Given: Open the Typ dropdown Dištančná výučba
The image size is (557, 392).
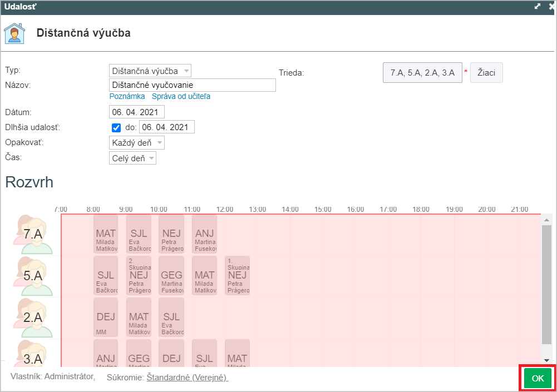Looking at the screenshot, I should coord(150,71).
